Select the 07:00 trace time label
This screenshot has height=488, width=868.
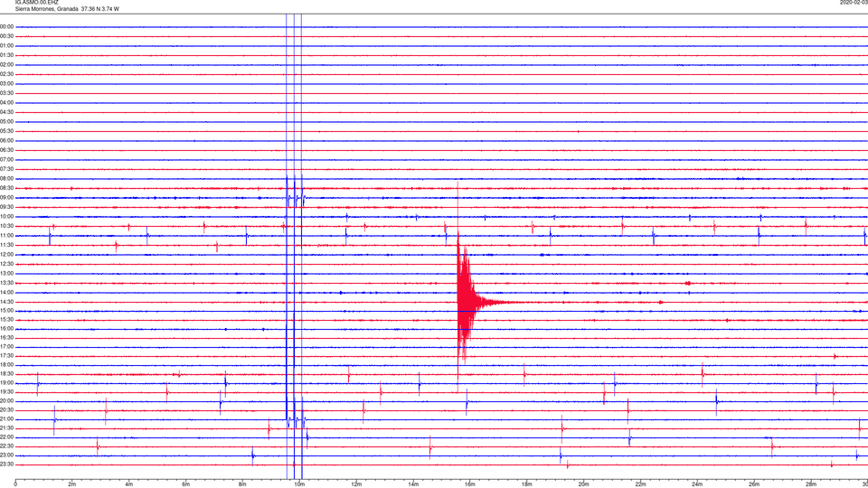point(6,159)
